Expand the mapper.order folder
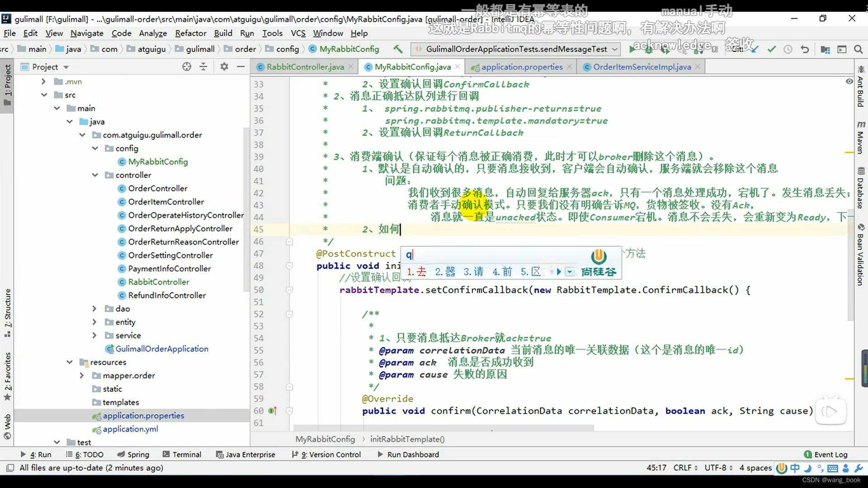This screenshot has height=488, width=868. click(x=81, y=375)
